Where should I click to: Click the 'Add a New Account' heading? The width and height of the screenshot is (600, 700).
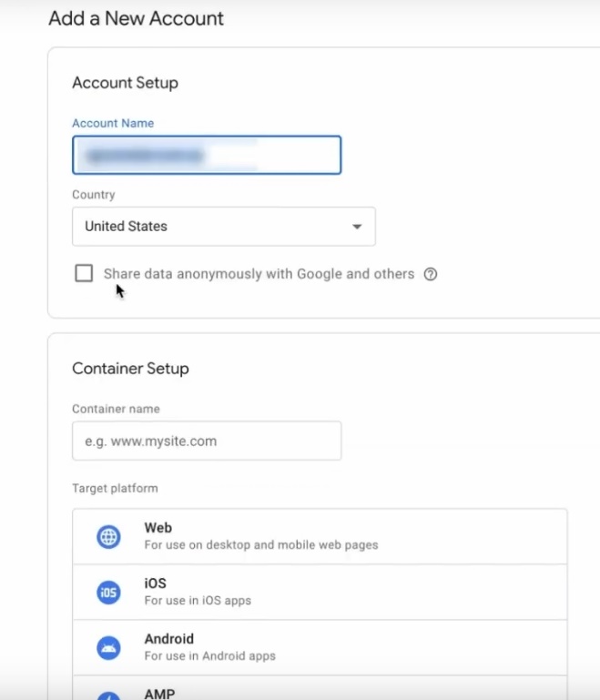point(136,18)
